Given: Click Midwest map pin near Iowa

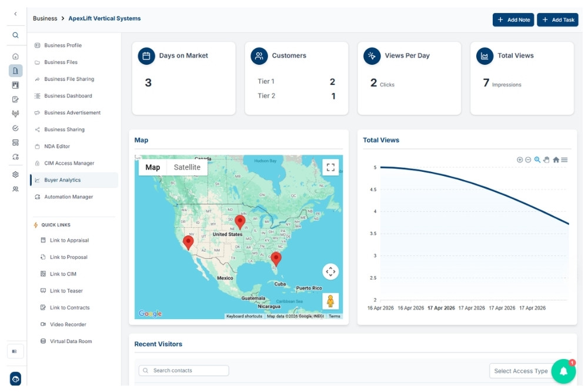Looking at the screenshot, I should (240, 222).
